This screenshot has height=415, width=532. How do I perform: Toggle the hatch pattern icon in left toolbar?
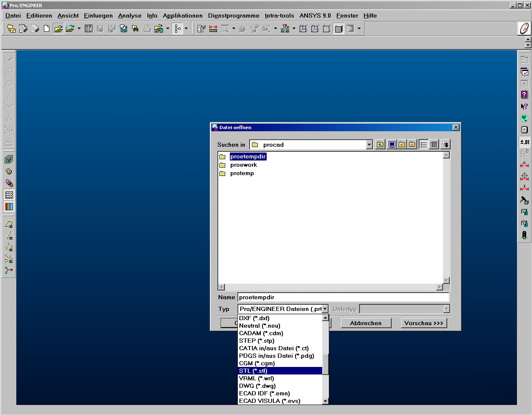[x=9, y=195]
